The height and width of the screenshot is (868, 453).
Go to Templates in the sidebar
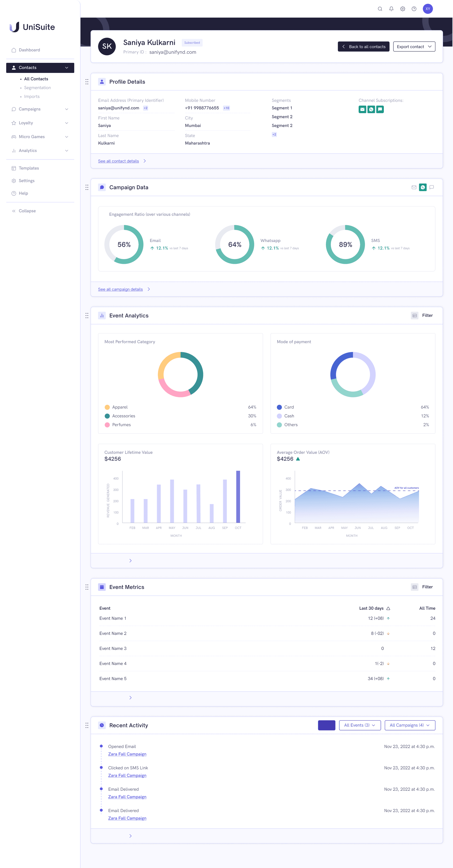coord(29,168)
